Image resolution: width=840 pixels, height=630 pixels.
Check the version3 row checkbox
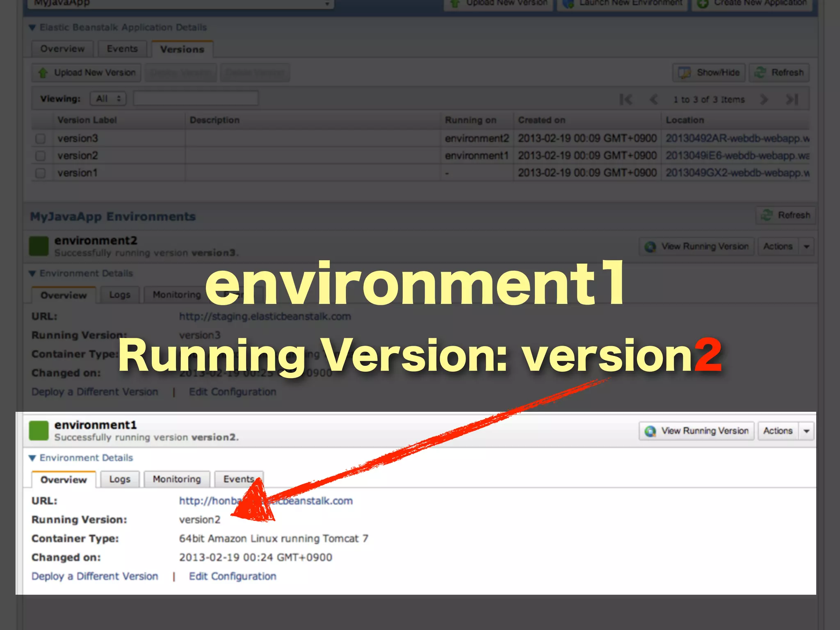(40, 139)
